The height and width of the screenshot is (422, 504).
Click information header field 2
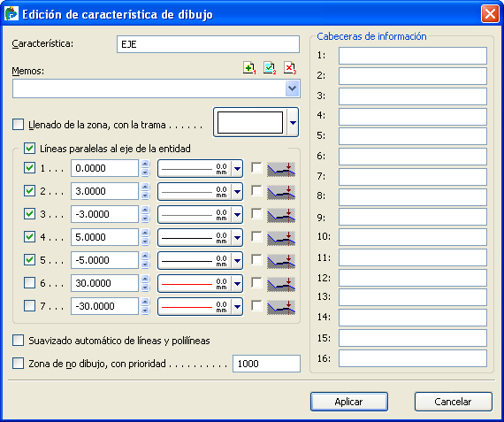click(413, 76)
